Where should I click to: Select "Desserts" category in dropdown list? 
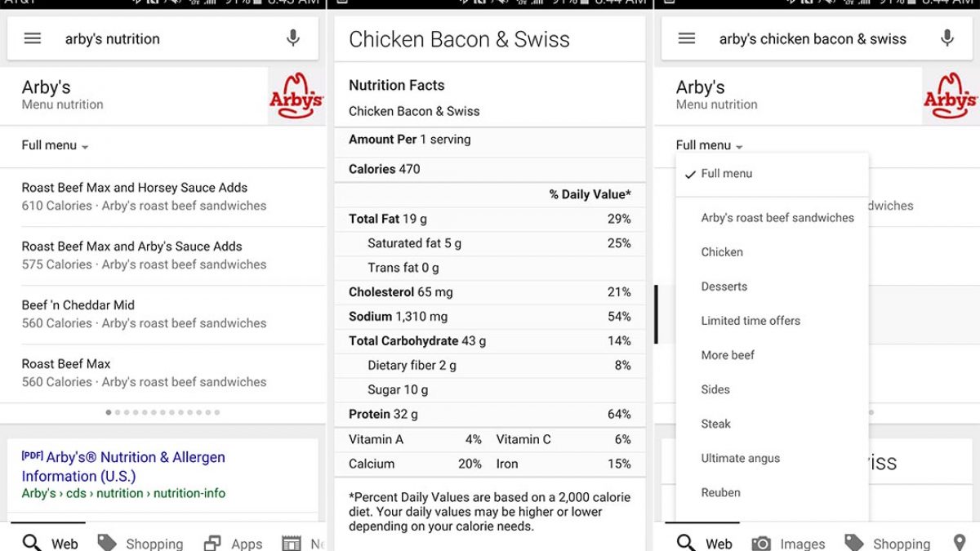click(724, 287)
